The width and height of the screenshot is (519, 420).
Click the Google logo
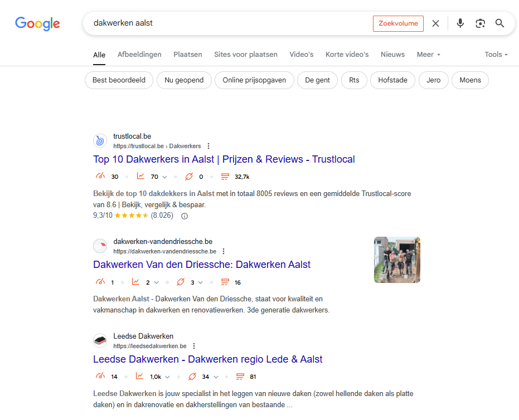tap(37, 23)
